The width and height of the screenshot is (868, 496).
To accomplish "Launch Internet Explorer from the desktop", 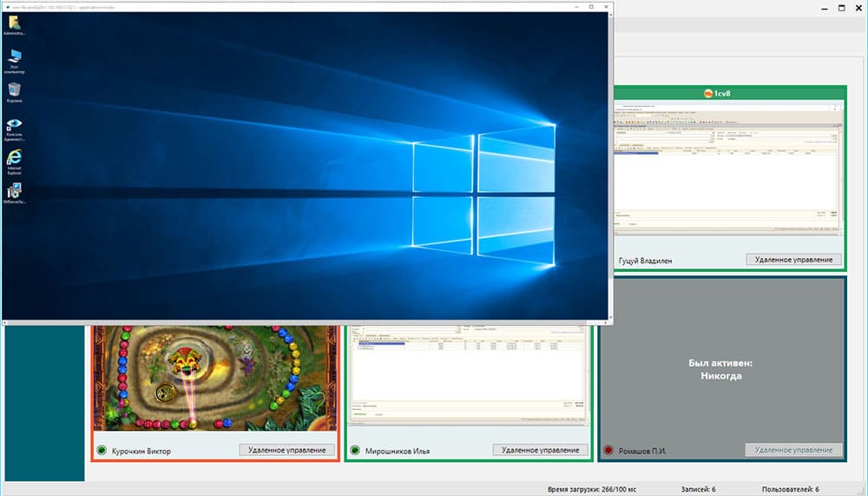I will (x=15, y=159).
